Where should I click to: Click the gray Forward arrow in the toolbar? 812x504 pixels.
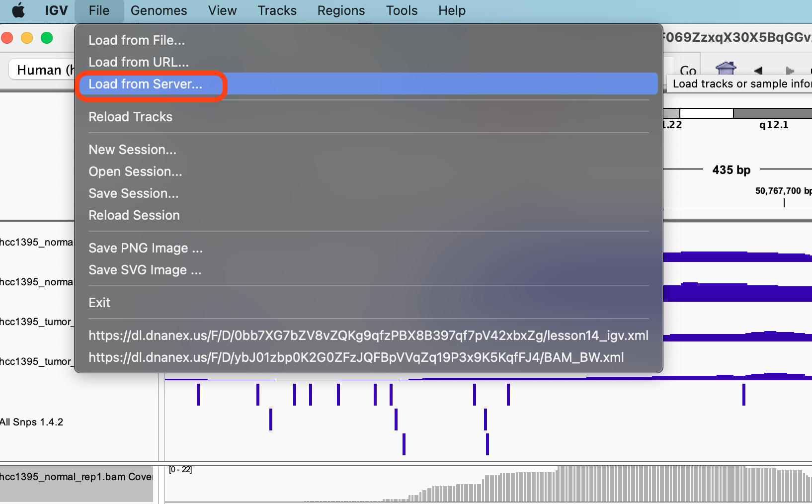pyautogui.click(x=790, y=70)
